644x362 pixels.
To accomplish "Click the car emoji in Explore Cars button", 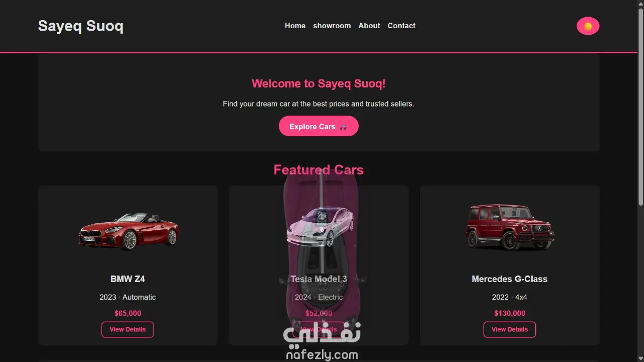I will pyautogui.click(x=343, y=127).
